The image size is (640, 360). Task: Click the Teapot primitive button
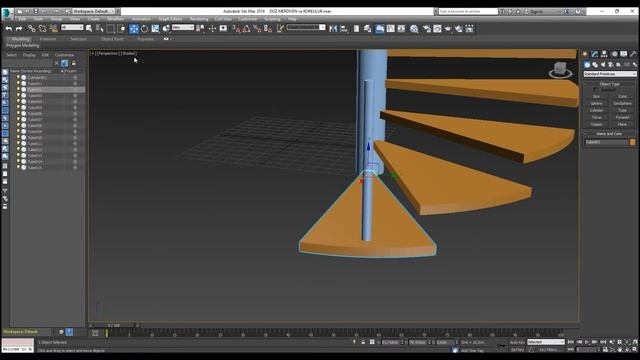[596, 124]
